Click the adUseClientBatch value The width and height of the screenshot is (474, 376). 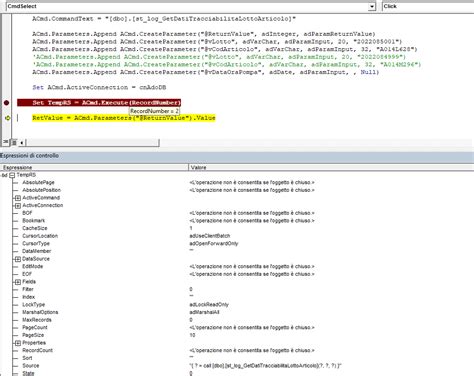(x=210, y=236)
